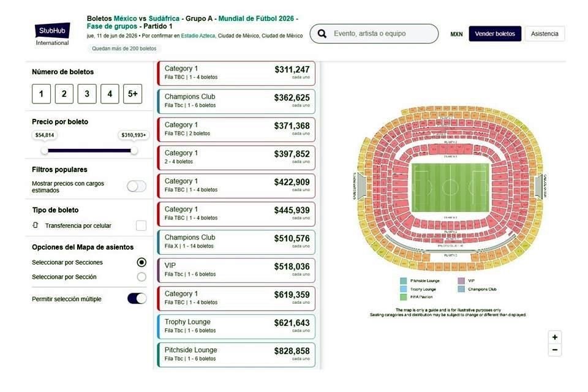Click the minimum price slider handle
Screen dimensions: 588x392
point(45,150)
